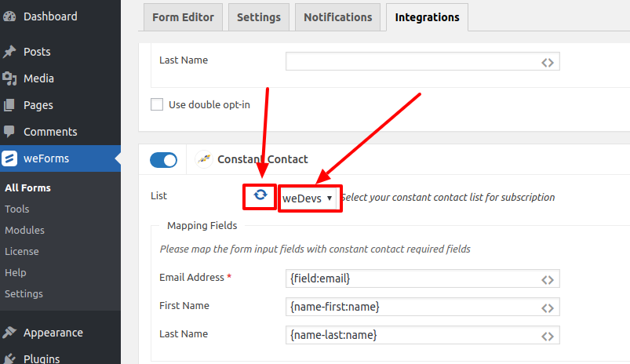Open the weDevs list dropdown
630x364 pixels.
(308, 198)
